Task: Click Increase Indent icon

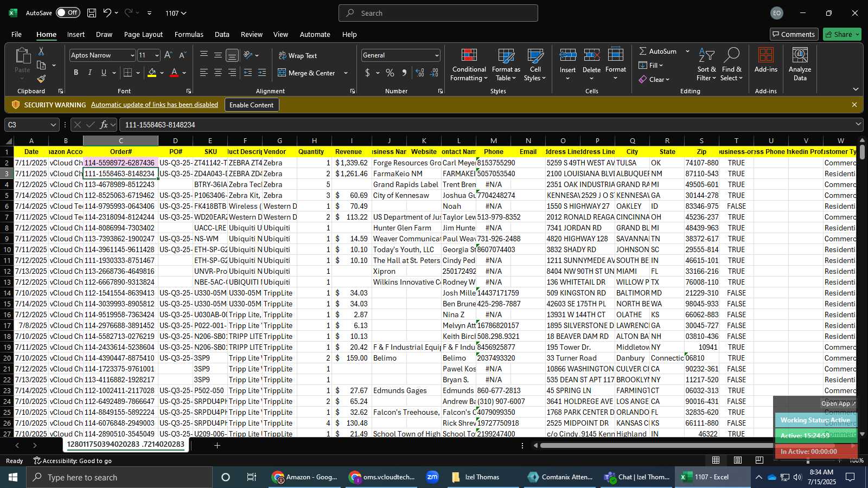Action: 262,73
